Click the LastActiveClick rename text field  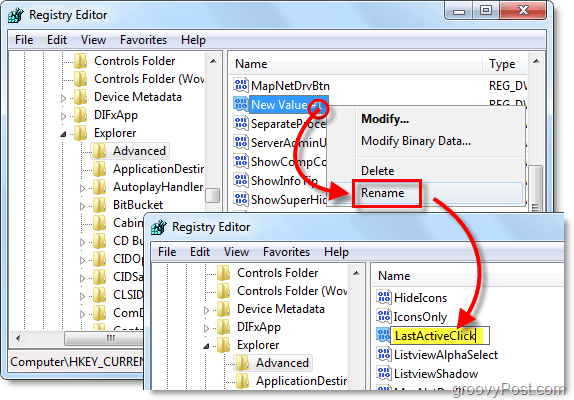(440, 335)
